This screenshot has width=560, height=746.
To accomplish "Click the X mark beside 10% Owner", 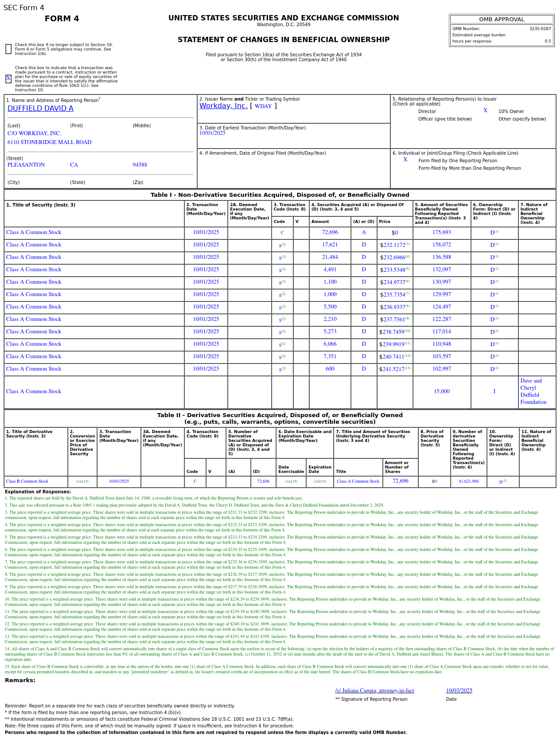I will coord(485,111).
